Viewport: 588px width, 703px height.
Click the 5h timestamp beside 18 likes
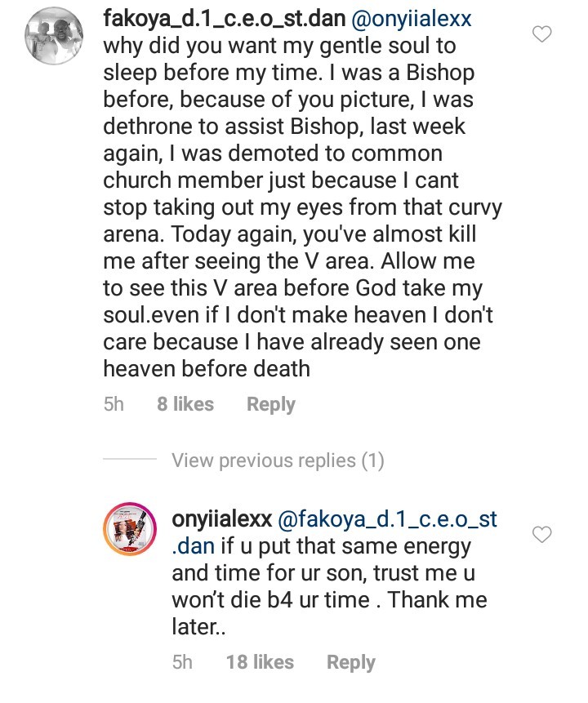coord(183,662)
